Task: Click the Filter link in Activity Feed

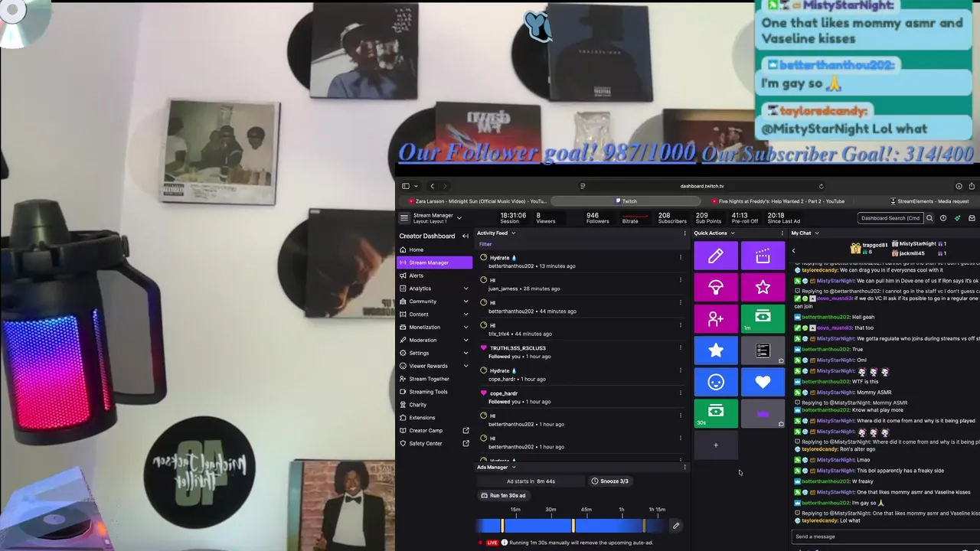Action: point(485,245)
